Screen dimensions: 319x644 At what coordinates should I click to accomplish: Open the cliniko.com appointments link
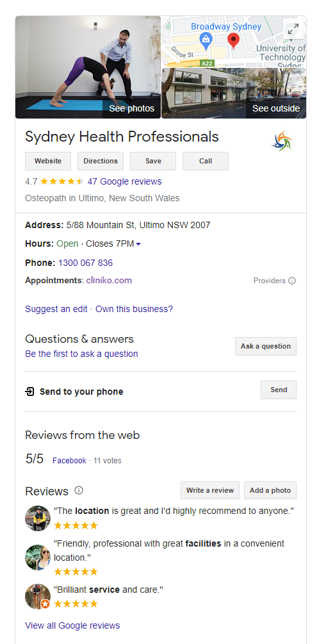point(109,281)
